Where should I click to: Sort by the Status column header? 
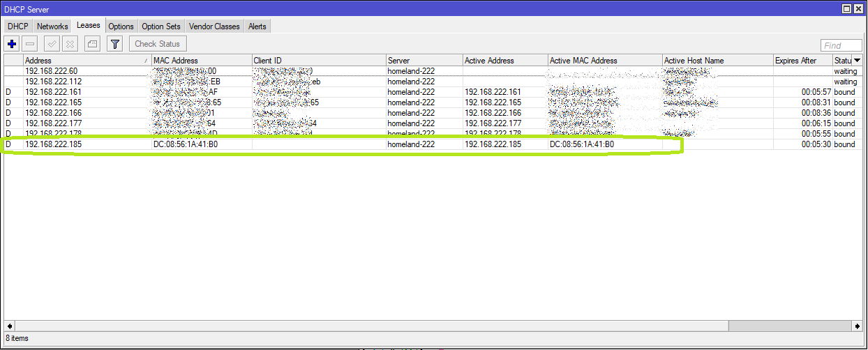pos(843,61)
